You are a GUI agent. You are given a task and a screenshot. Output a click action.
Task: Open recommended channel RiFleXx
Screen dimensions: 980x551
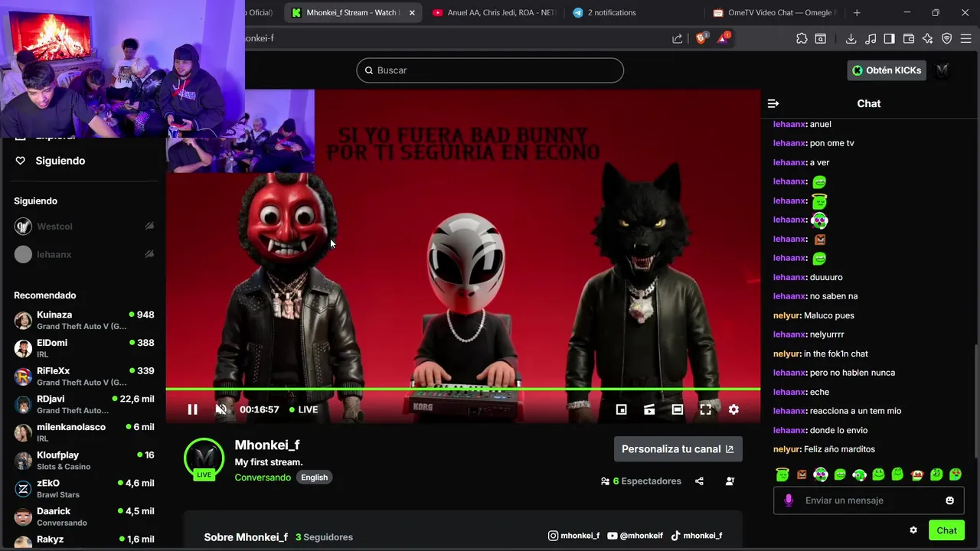click(x=84, y=376)
